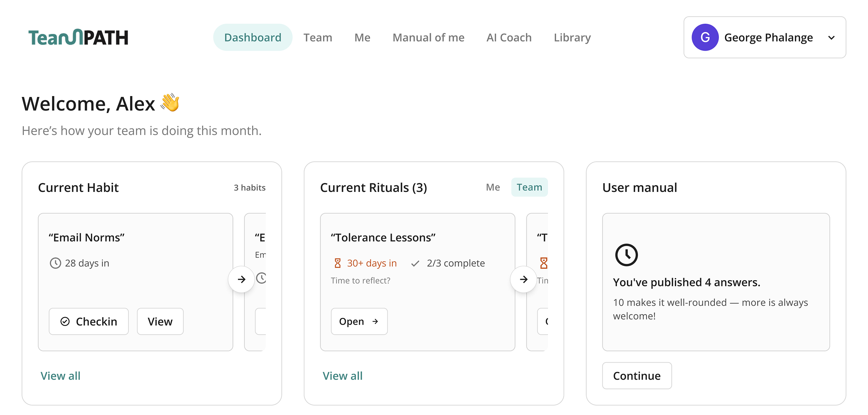This screenshot has height=415, width=868.
Task: Click View all under Current Habit
Action: 60,376
